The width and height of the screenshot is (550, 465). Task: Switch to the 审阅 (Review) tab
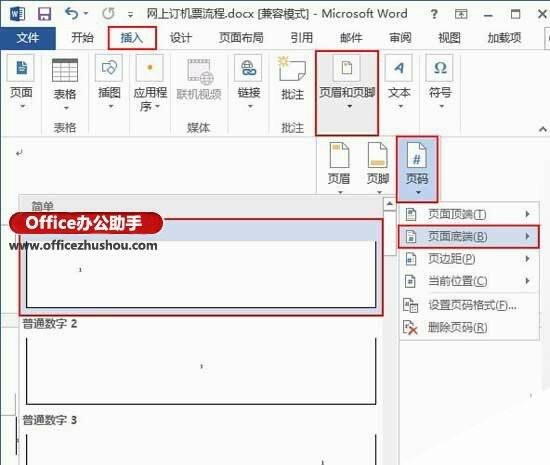coord(400,38)
